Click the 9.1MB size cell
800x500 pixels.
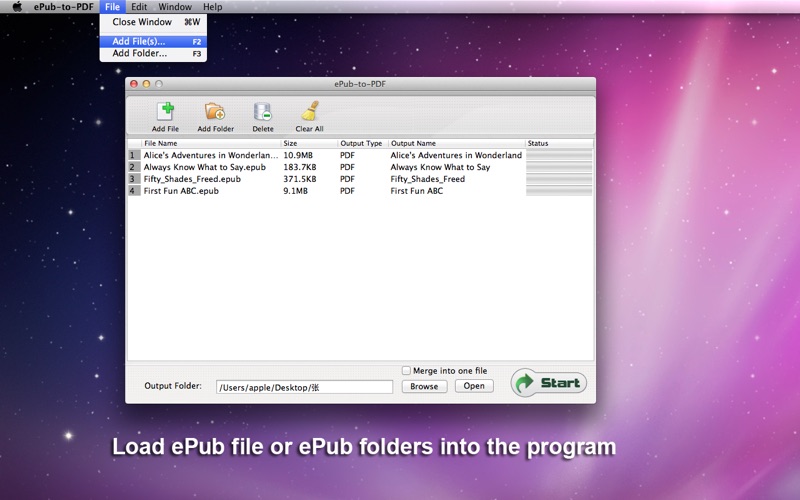pos(295,191)
